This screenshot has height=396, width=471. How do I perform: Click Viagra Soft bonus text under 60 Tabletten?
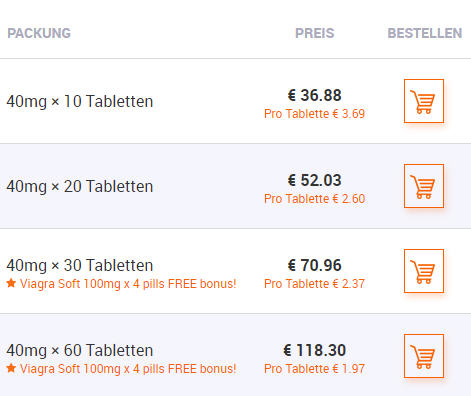tap(128, 369)
